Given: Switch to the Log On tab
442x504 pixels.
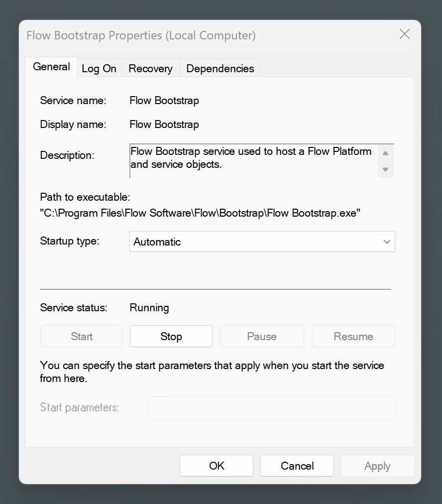Looking at the screenshot, I should [x=99, y=68].
